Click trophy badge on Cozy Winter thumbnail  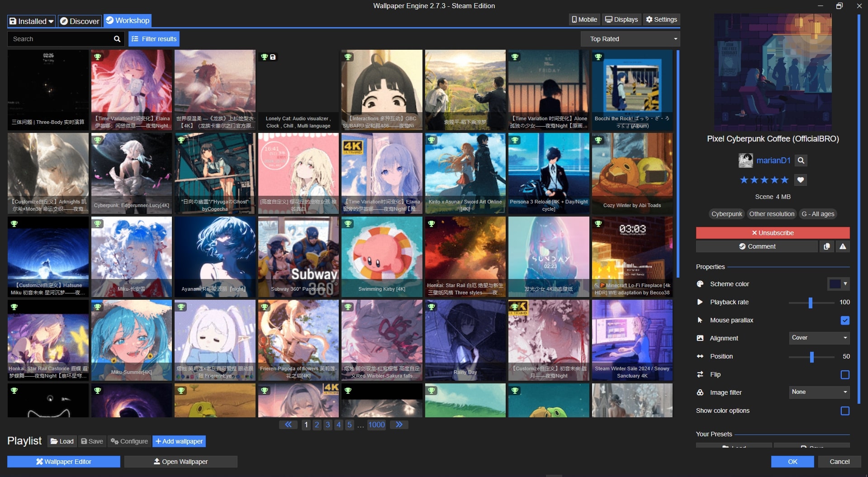[598, 140]
